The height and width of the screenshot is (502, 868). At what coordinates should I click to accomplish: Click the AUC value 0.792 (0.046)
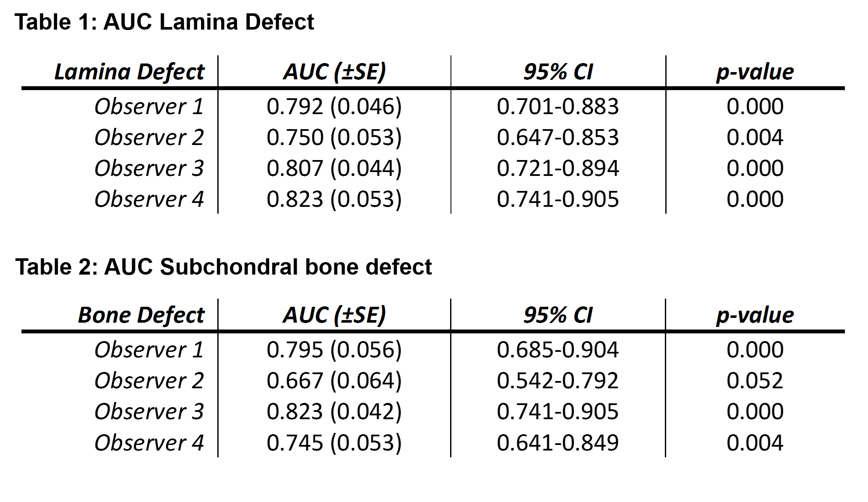click(334, 106)
